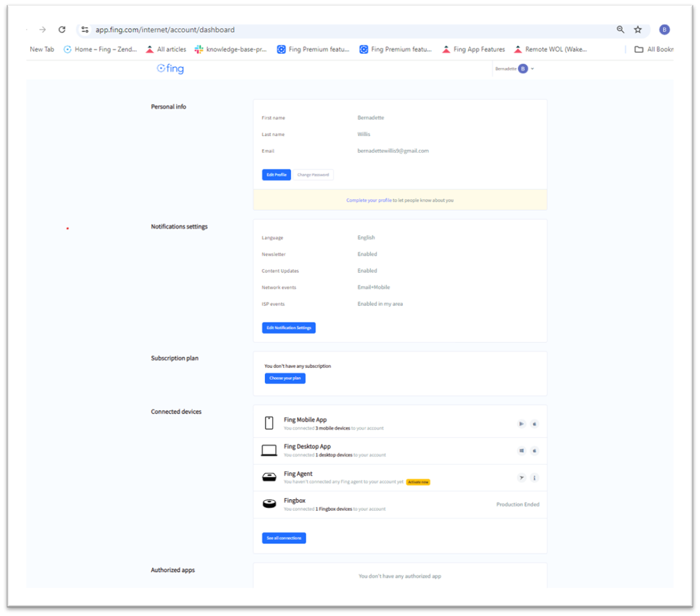Open the Apple link for Fing Mobile App
700x616 pixels.
click(534, 424)
